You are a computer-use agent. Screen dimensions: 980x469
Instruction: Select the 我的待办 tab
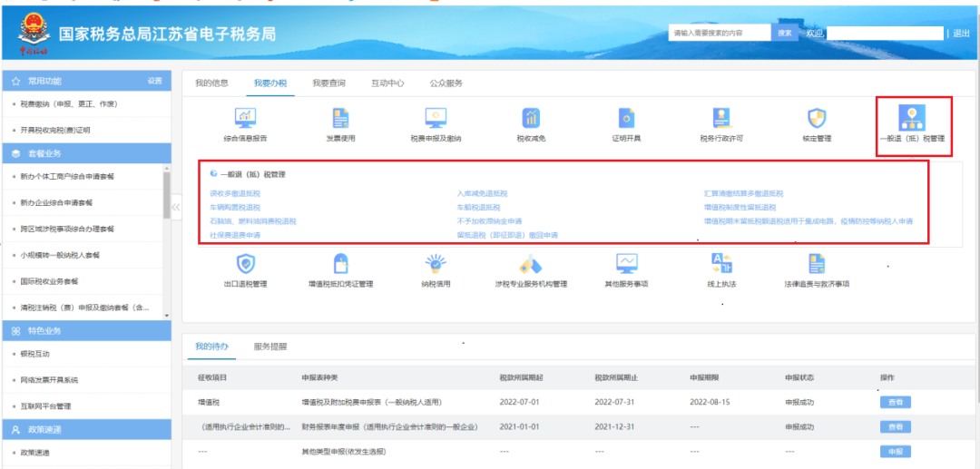coord(211,347)
